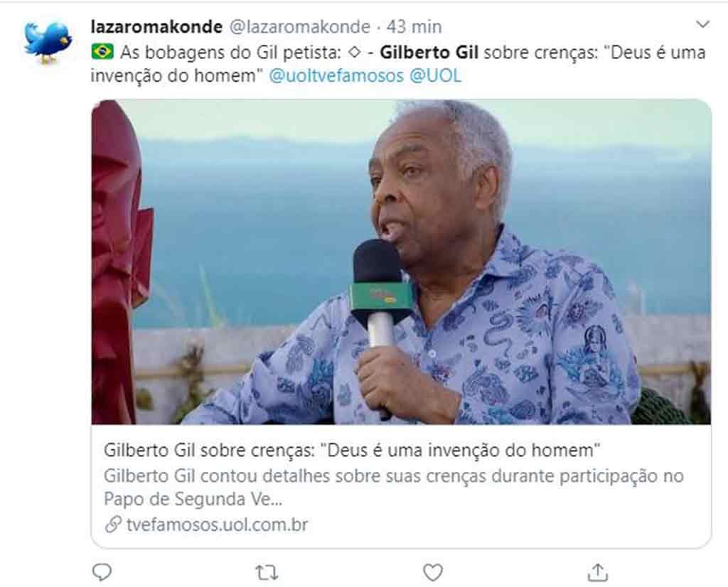Open the @UOL mention link
The width and height of the screenshot is (728, 587).
tap(436, 75)
